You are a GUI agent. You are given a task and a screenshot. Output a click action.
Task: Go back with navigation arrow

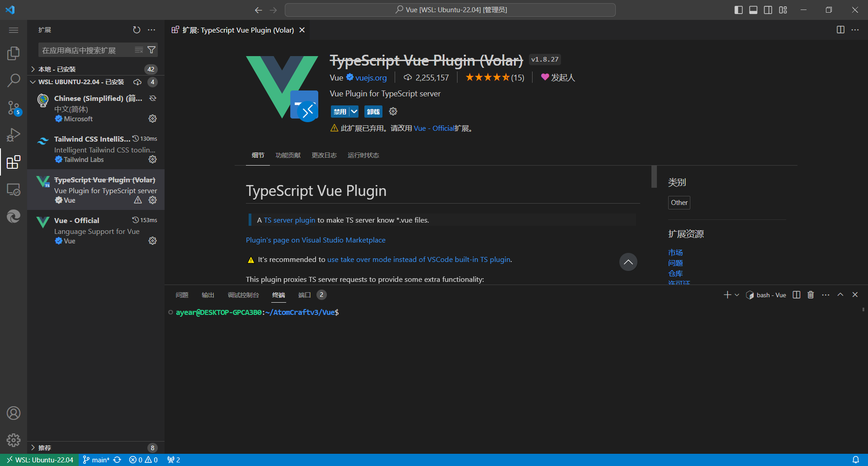coord(259,10)
